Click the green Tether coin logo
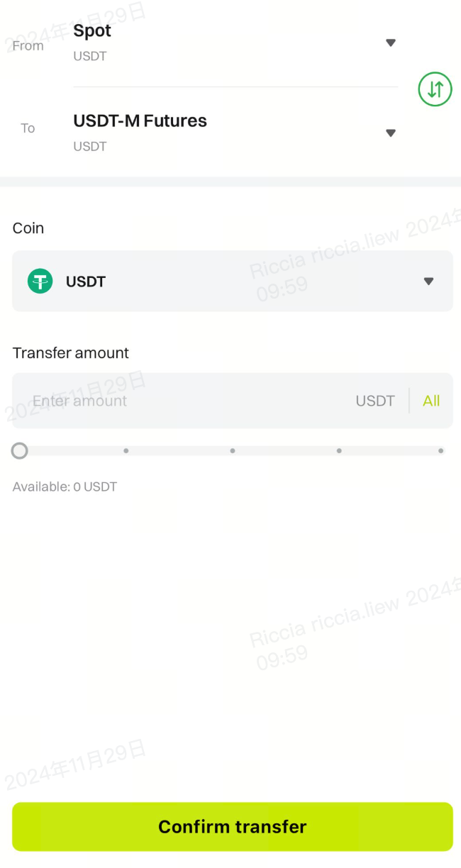The image size is (461, 868). (40, 282)
